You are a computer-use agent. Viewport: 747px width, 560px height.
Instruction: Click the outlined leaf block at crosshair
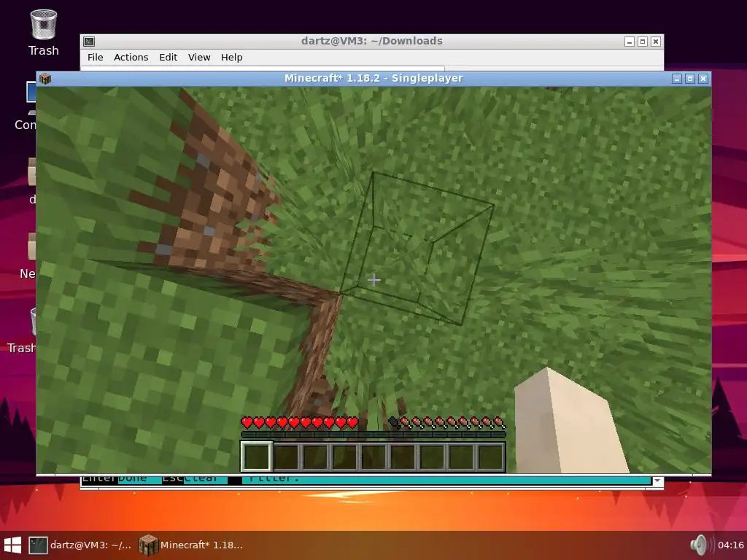417,249
